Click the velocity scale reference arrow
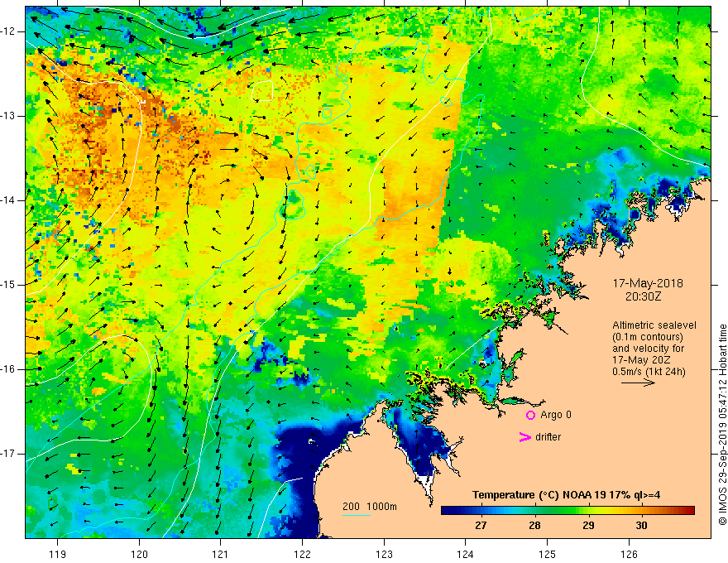The image size is (728, 563). [x=638, y=383]
